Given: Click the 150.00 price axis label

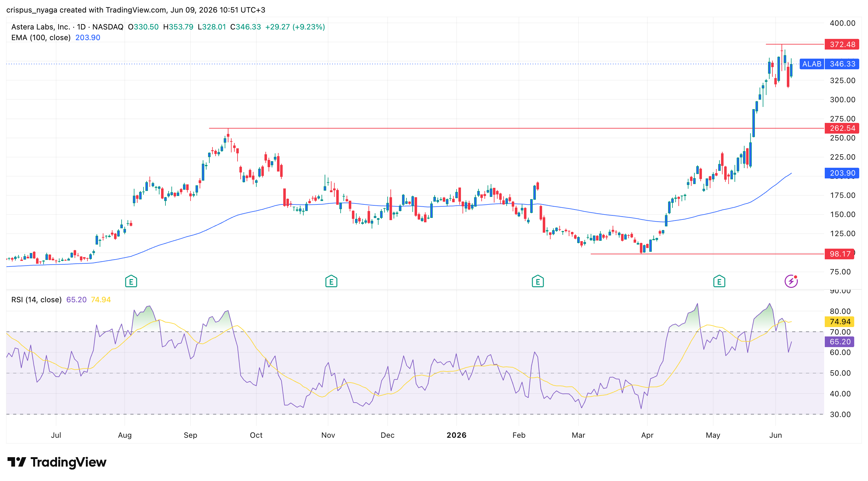Looking at the screenshot, I should 842,214.
